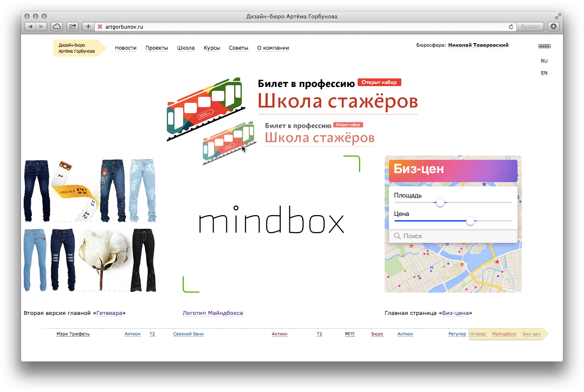The height and width of the screenshot is (392, 584).
Task: Open the О компании menu item
Action: click(273, 48)
